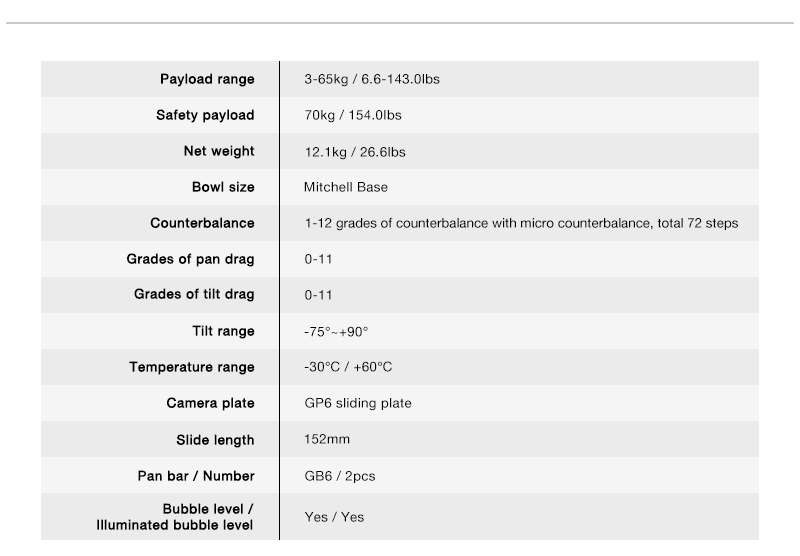This screenshot has height=556, width=800.
Task: Select the -75°~+90° tilt range value
Action: tap(336, 332)
